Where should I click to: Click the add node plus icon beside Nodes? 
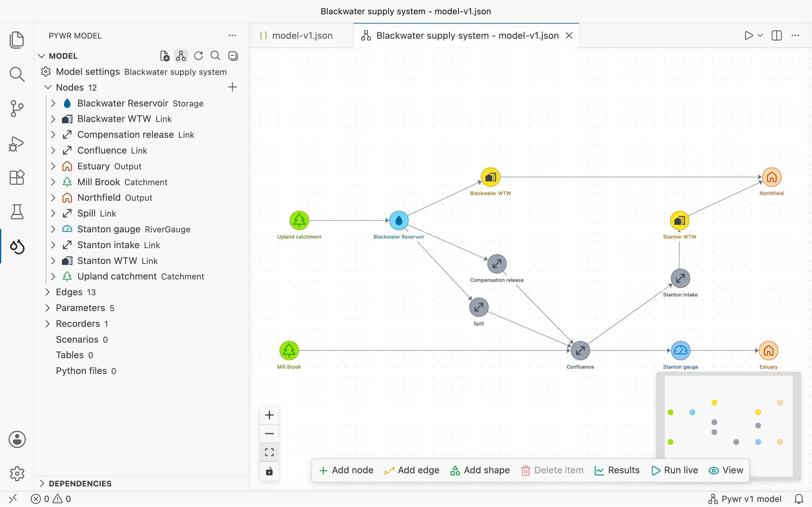point(232,87)
